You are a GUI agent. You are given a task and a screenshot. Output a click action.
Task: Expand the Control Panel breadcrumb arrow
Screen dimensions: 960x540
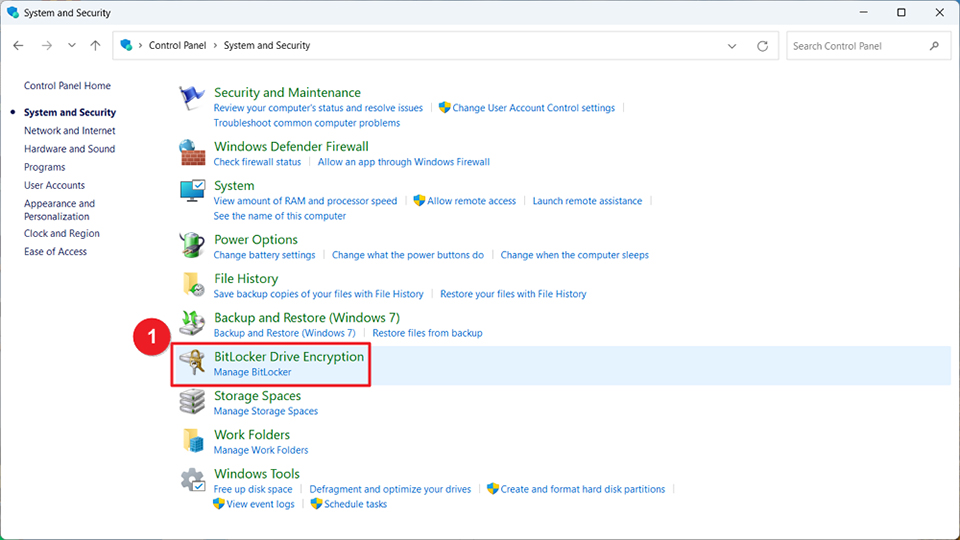[x=216, y=46]
